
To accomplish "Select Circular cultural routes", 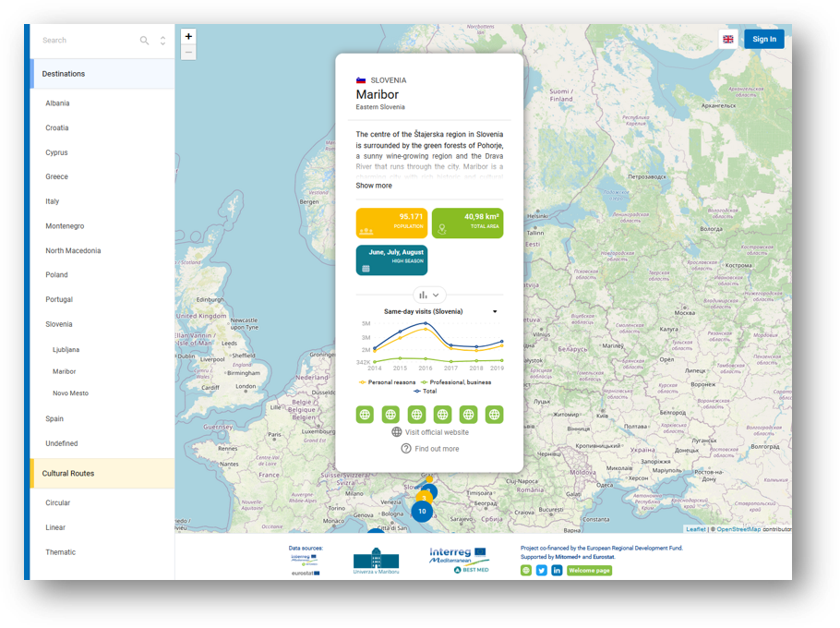I will pos(58,502).
